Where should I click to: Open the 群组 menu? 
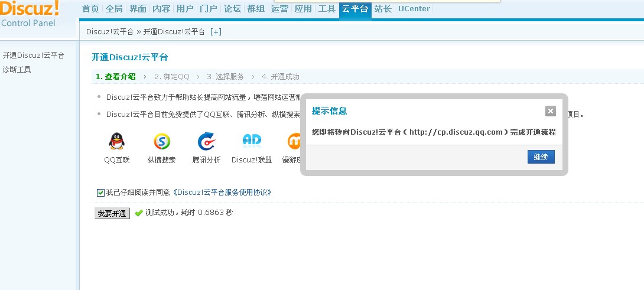tap(256, 9)
